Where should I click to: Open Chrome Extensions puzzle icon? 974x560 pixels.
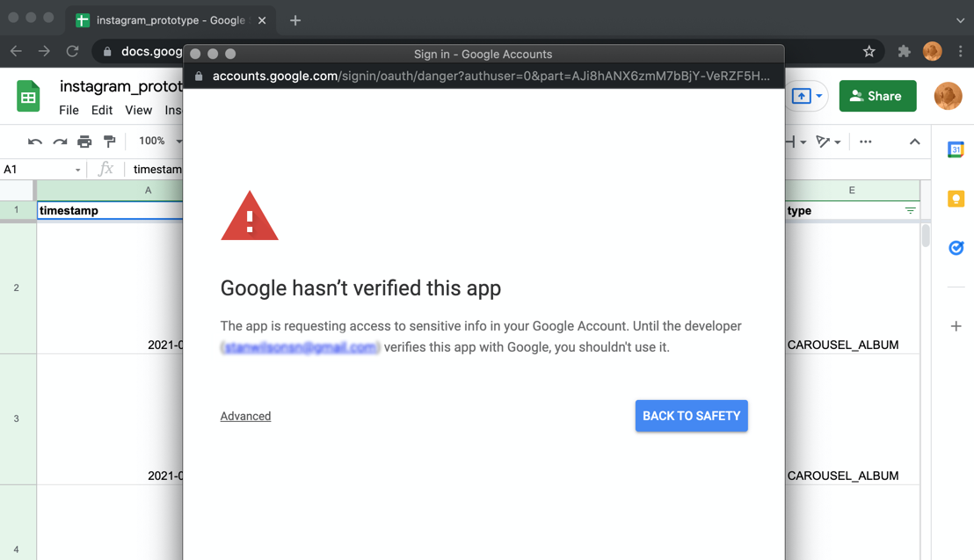tap(904, 52)
